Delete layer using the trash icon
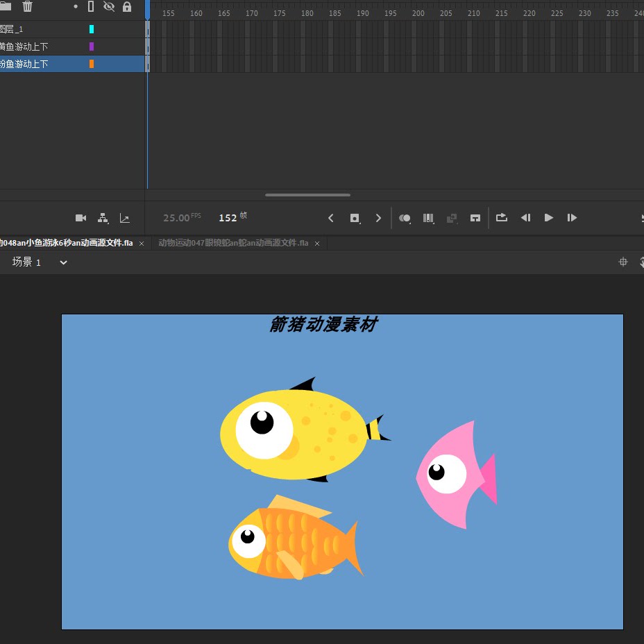The width and height of the screenshot is (644, 644). [27, 6]
